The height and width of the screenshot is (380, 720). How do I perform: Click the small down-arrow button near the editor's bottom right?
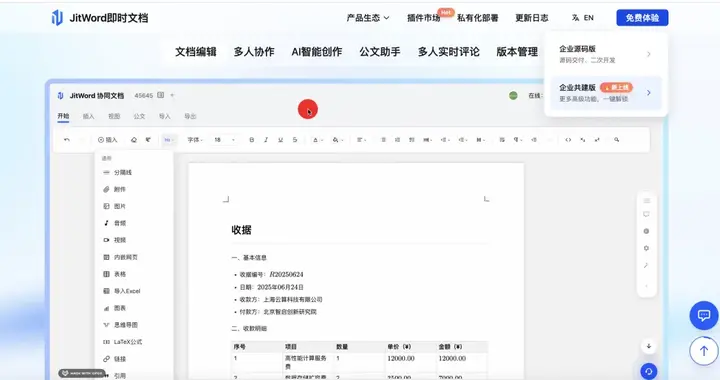click(649, 346)
